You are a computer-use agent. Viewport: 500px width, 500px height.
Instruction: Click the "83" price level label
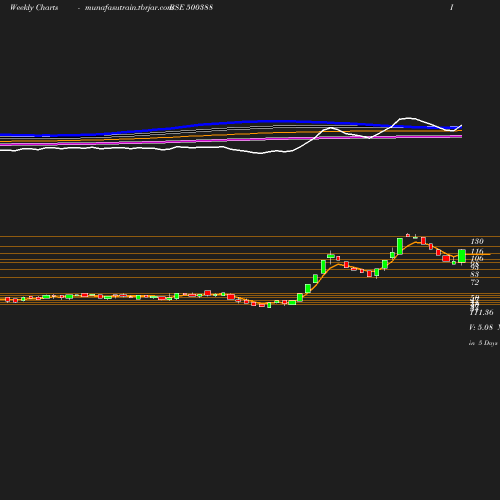click(x=475, y=274)
